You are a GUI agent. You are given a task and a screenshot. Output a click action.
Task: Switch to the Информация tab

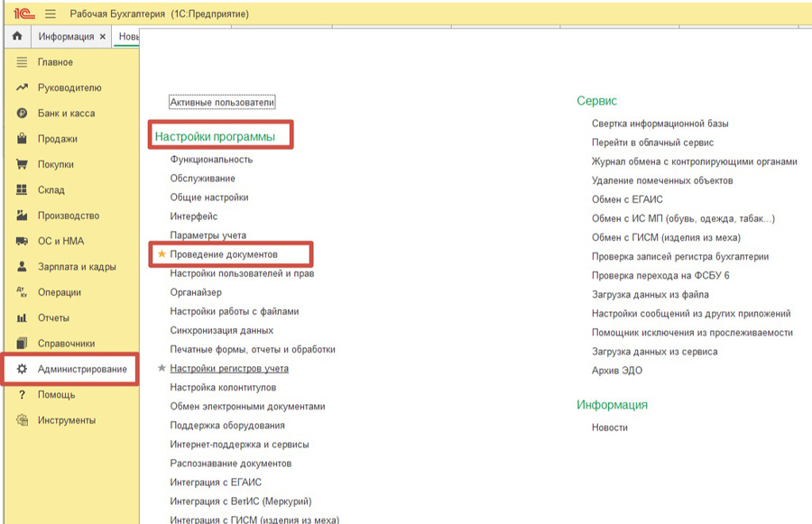pyautogui.click(x=66, y=37)
